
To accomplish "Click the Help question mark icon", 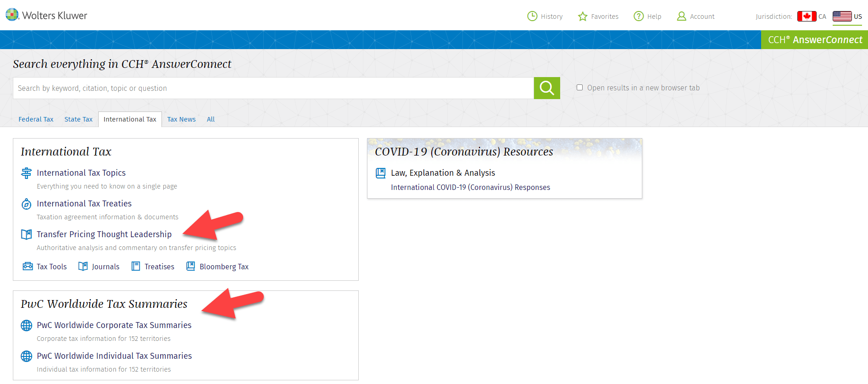I will [x=639, y=17].
